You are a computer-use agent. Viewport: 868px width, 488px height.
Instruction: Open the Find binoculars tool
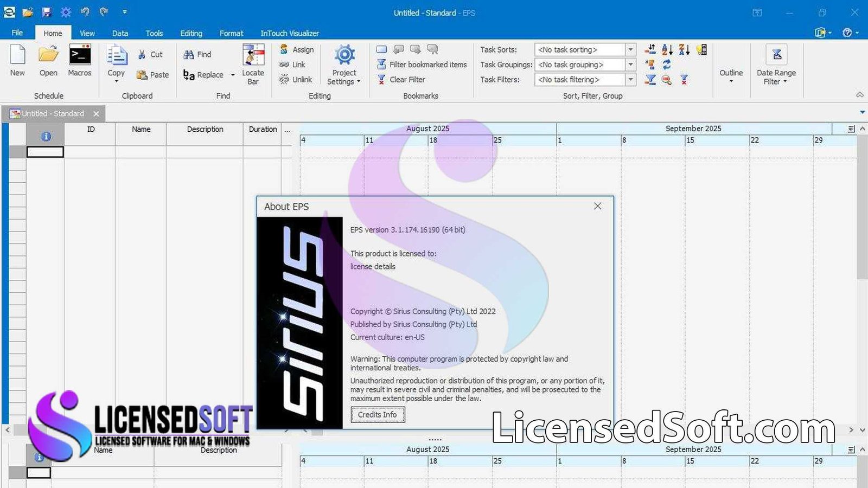[x=197, y=54]
